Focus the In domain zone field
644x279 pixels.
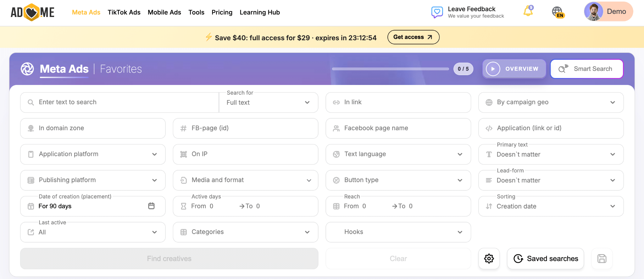pyautogui.click(x=93, y=128)
